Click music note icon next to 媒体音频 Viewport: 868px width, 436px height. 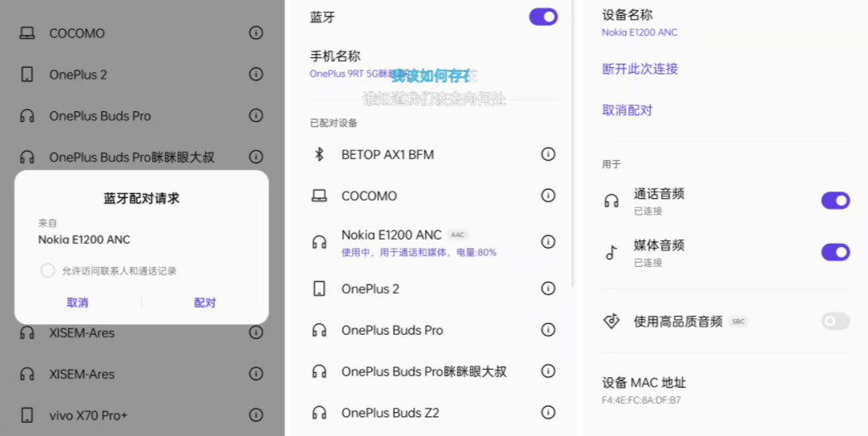611,253
